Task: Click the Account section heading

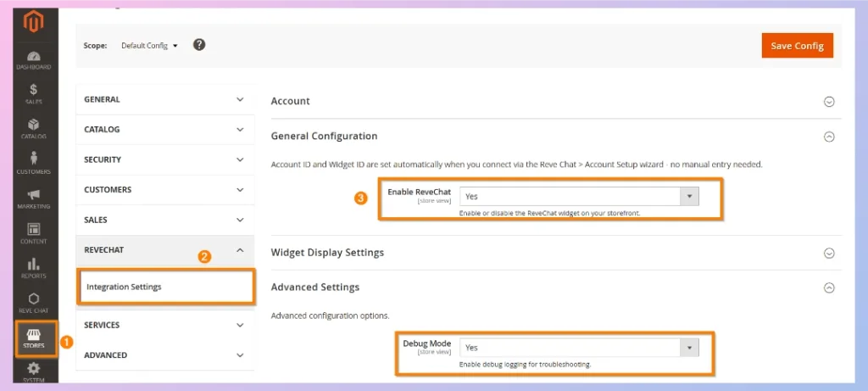Action: pos(290,101)
